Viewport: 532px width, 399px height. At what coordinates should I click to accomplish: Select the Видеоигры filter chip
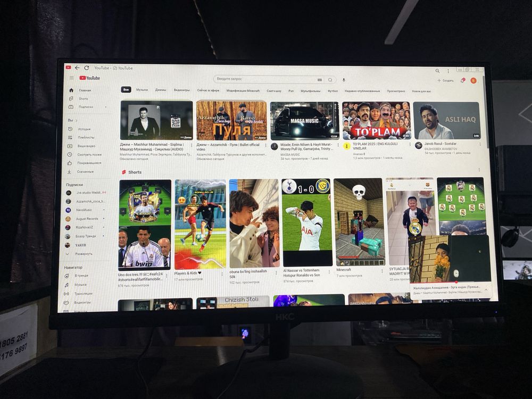pos(181,90)
